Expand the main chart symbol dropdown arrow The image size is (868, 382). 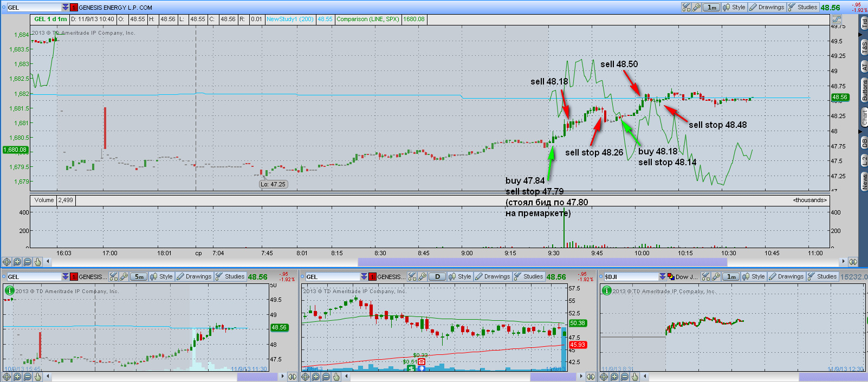tap(66, 8)
